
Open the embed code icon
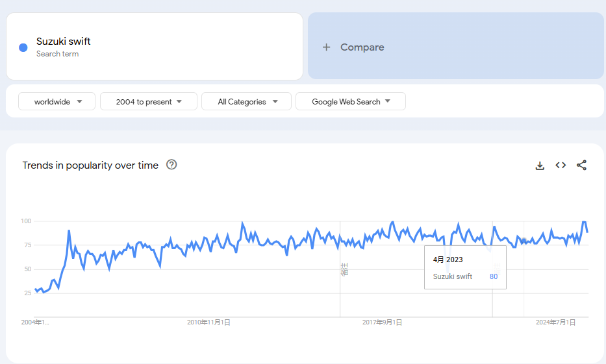tap(561, 165)
